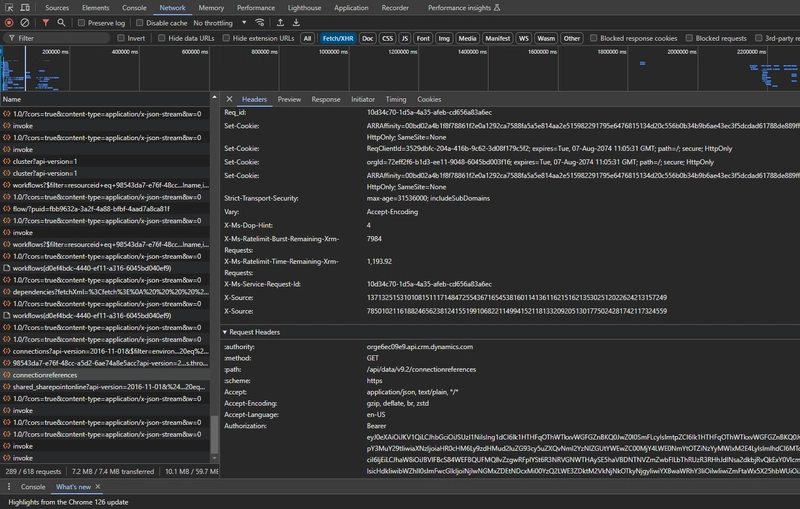The image size is (800, 509).
Task: Clear the network log
Action: point(26,22)
